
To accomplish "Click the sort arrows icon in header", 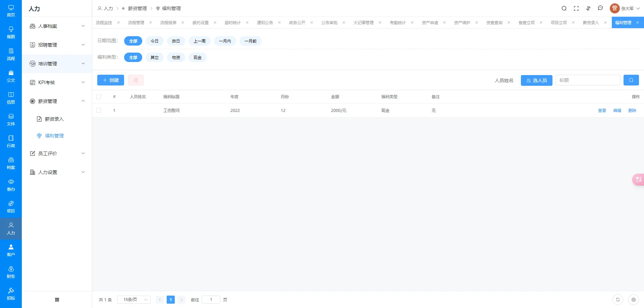I will coord(588,8).
